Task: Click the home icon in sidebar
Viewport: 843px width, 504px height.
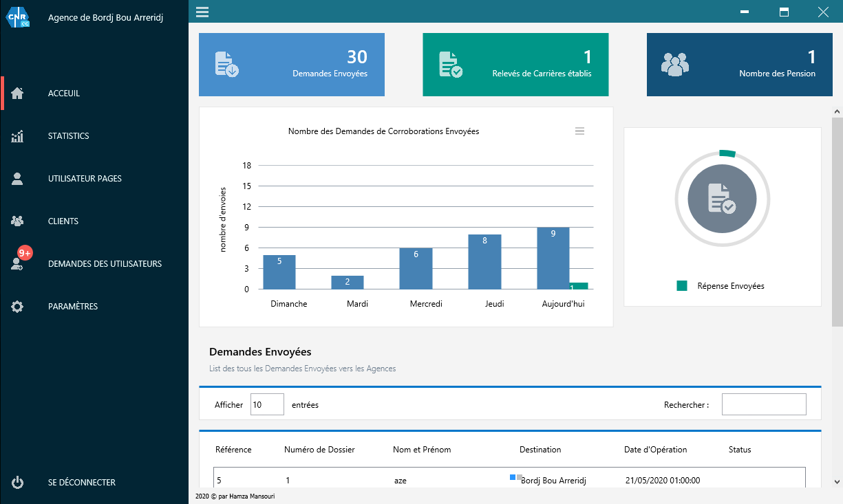Action: (18, 94)
